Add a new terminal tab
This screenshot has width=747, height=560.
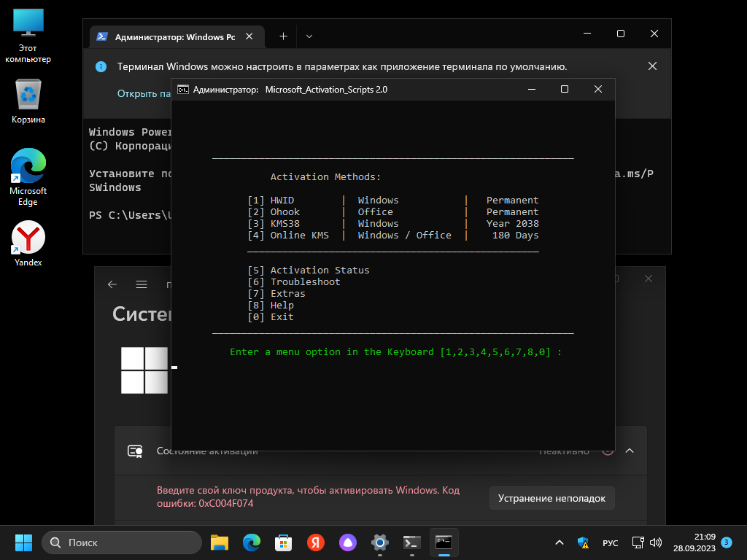pyautogui.click(x=284, y=36)
